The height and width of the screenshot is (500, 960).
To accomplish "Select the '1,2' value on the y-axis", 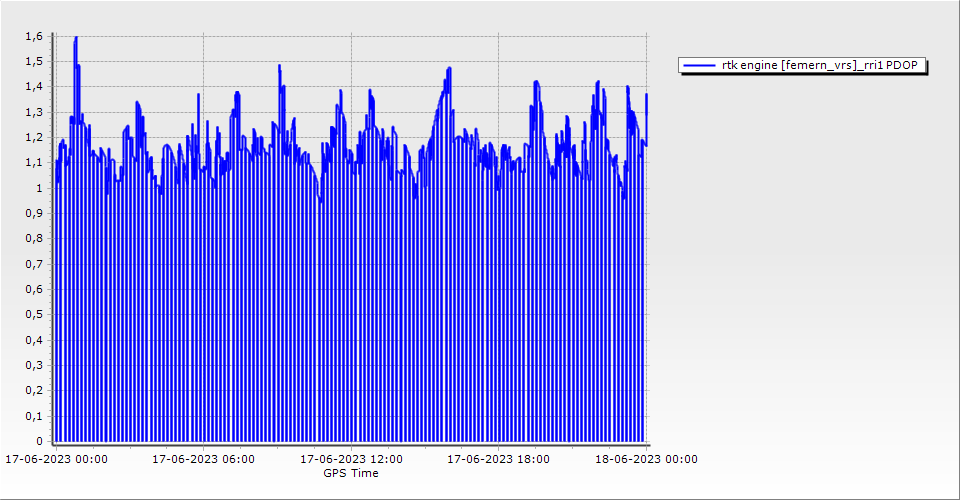I will (x=34, y=137).
